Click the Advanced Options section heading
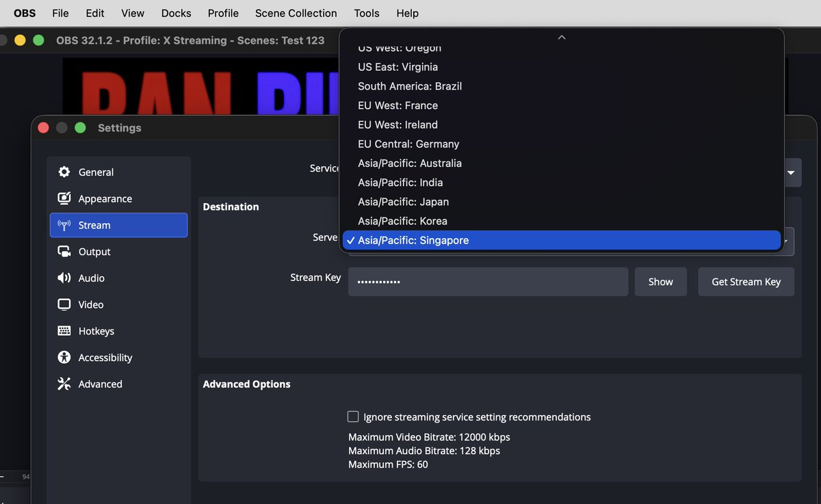 [x=246, y=384]
